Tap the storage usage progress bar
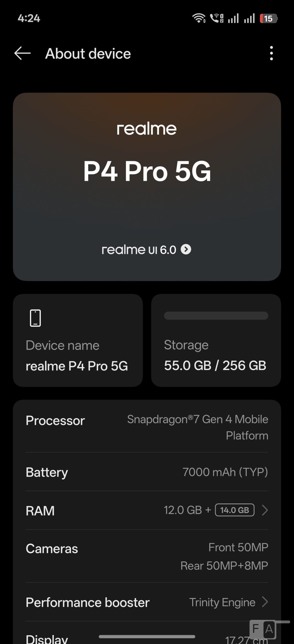The height and width of the screenshot is (644, 294). click(216, 316)
